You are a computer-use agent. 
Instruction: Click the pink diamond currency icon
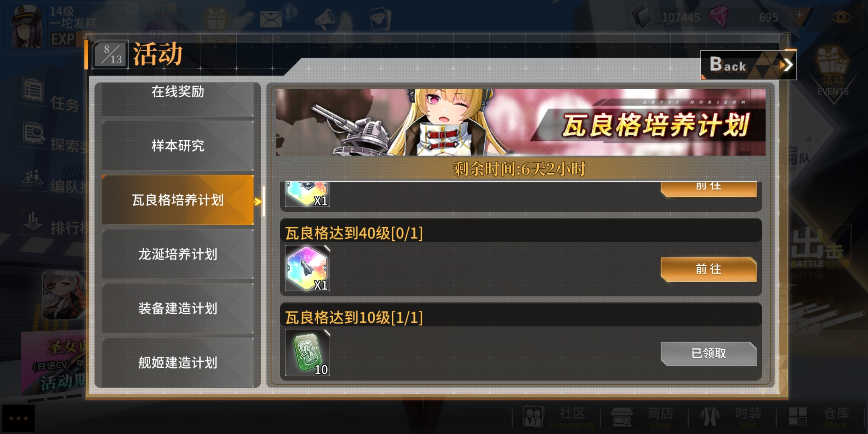click(718, 16)
